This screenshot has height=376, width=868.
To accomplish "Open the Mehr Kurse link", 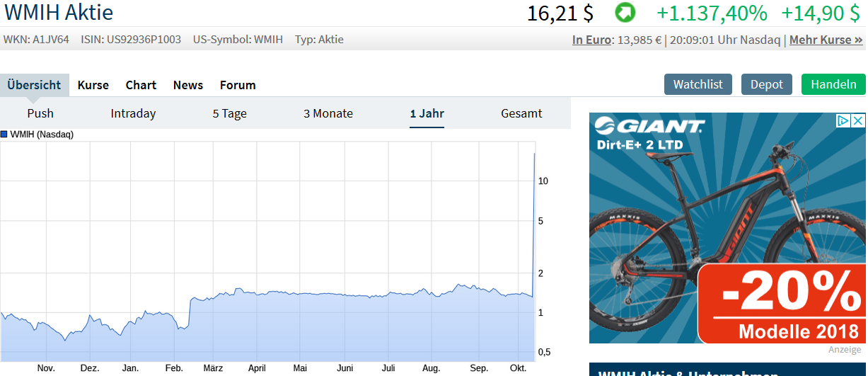I will tap(826, 40).
